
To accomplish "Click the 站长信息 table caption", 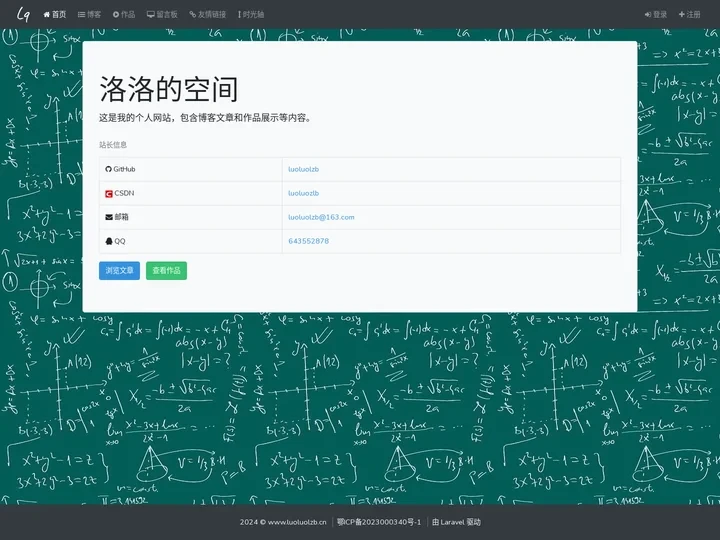I will (113, 145).
